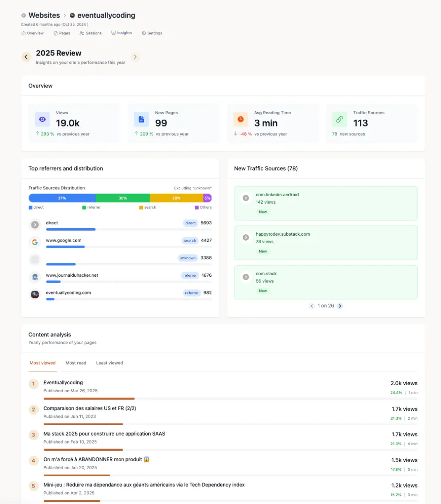Open the Overview tab
The width and height of the screenshot is (441, 504).
tap(32, 33)
